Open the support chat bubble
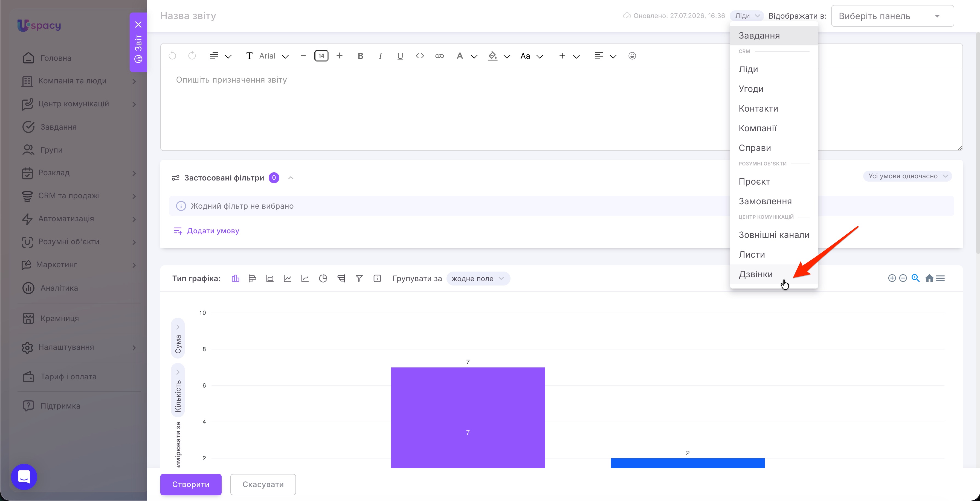This screenshot has height=501, width=980. pyautogui.click(x=24, y=477)
